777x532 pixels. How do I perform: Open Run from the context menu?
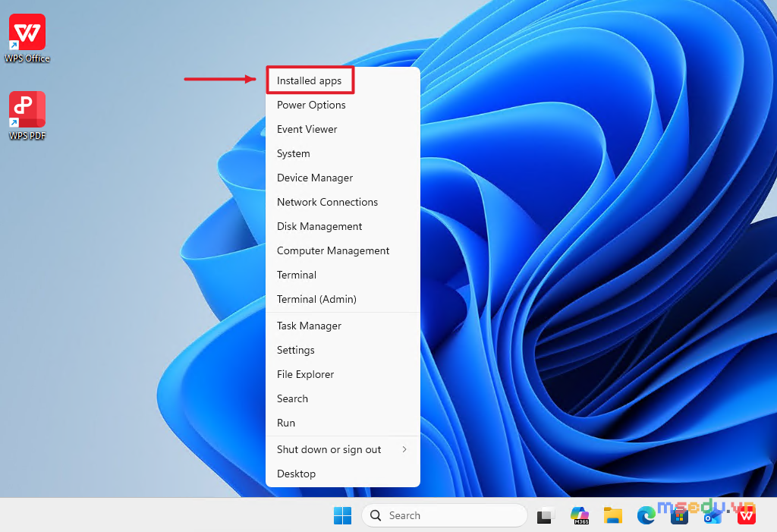pyautogui.click(x=343, y=423)
